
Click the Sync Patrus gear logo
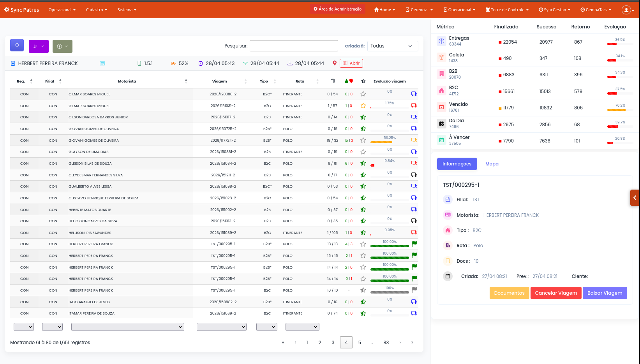pyautogui.click(x=7, y=9)
